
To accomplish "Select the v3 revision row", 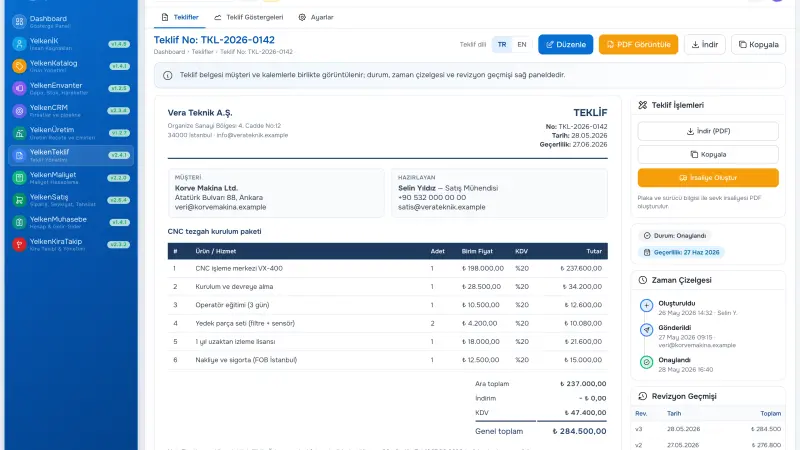I will click(x=708, y=429).
